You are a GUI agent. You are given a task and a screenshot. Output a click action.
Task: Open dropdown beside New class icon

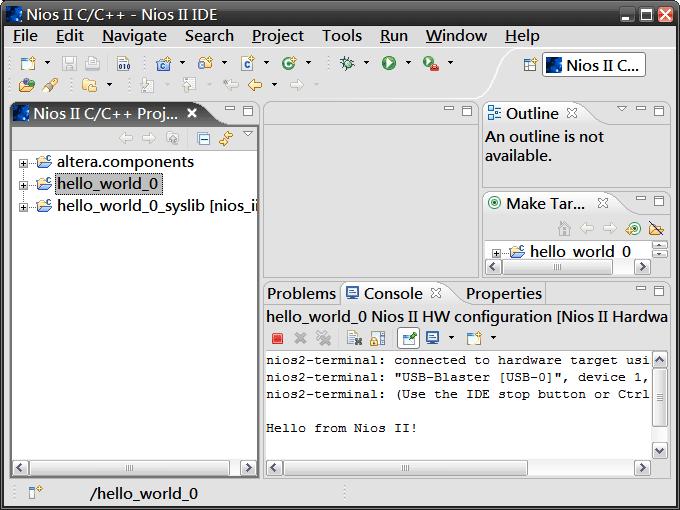308,63
